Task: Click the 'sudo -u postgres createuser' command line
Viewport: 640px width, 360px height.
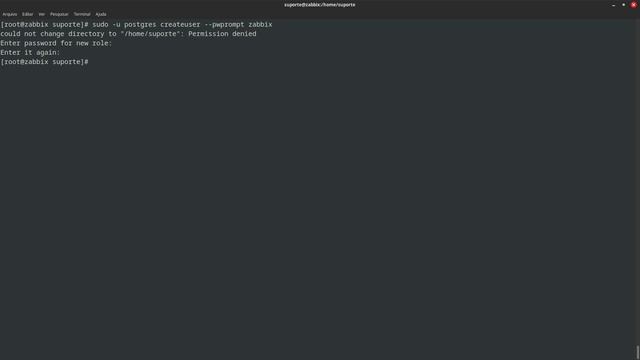Action: click(136, 24)
